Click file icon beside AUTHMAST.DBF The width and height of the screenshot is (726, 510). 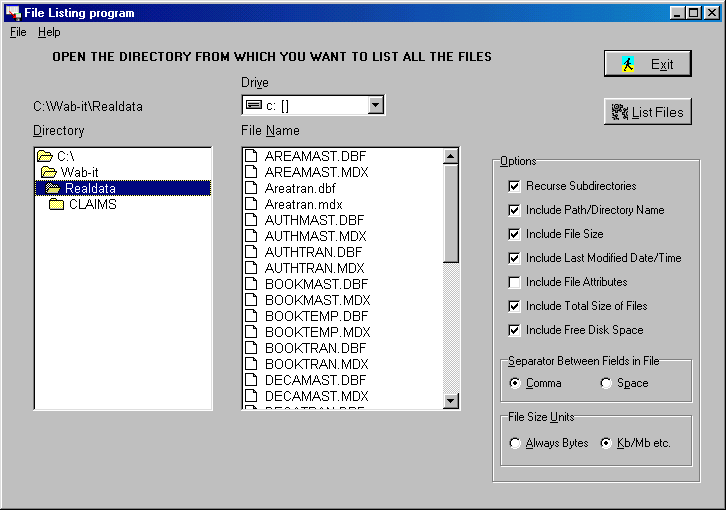251,220
